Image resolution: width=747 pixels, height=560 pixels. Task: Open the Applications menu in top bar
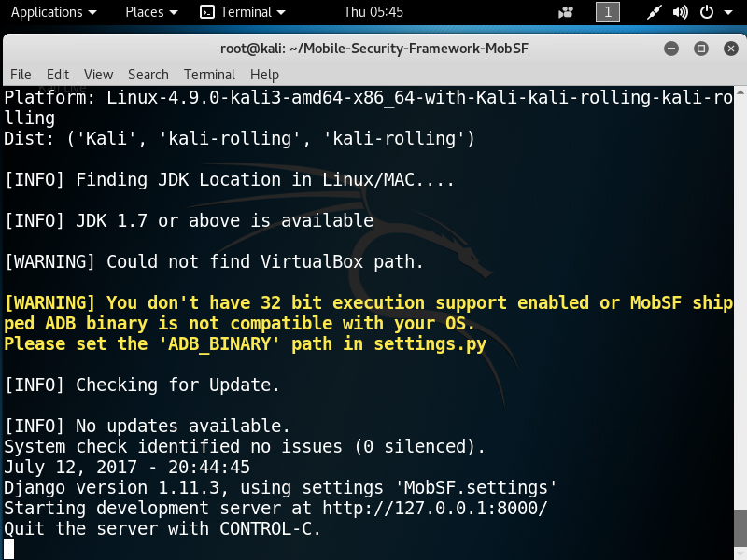tap(53, 12)
